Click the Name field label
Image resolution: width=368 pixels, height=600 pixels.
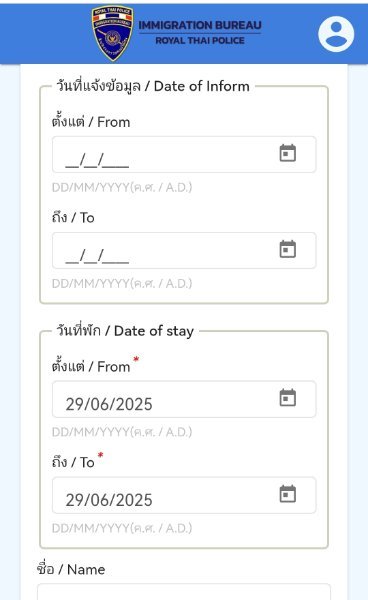pos(71,569)
